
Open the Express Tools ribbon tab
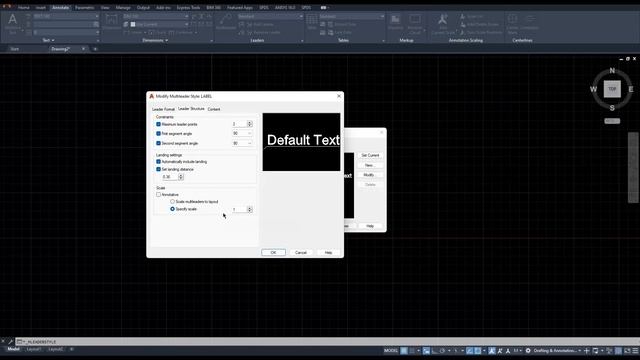[188, 8]
